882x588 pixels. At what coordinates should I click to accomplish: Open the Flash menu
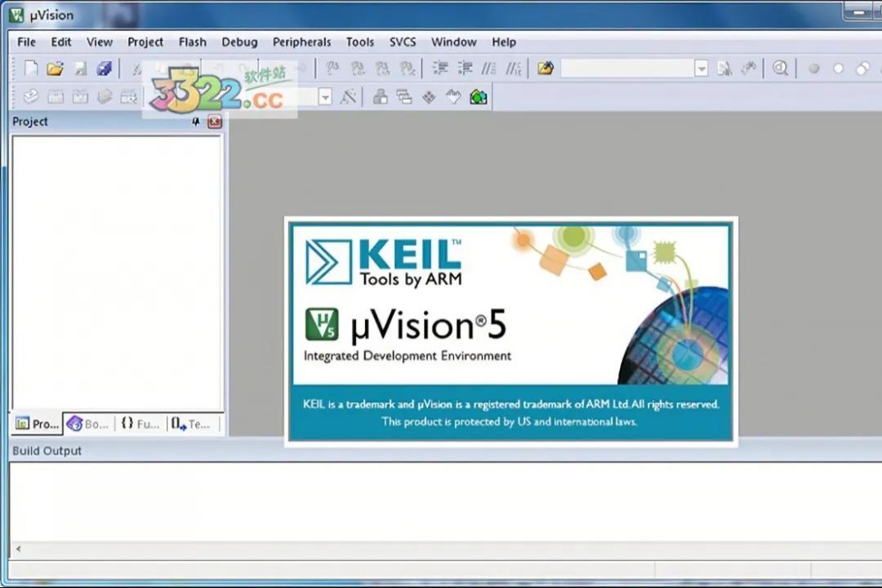(193, 42)
